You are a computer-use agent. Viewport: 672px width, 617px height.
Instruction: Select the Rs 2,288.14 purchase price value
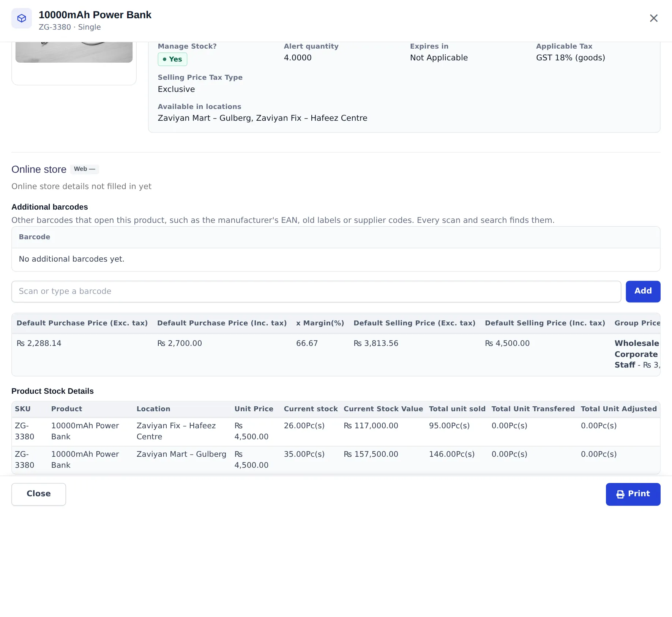tap(39, 343)
